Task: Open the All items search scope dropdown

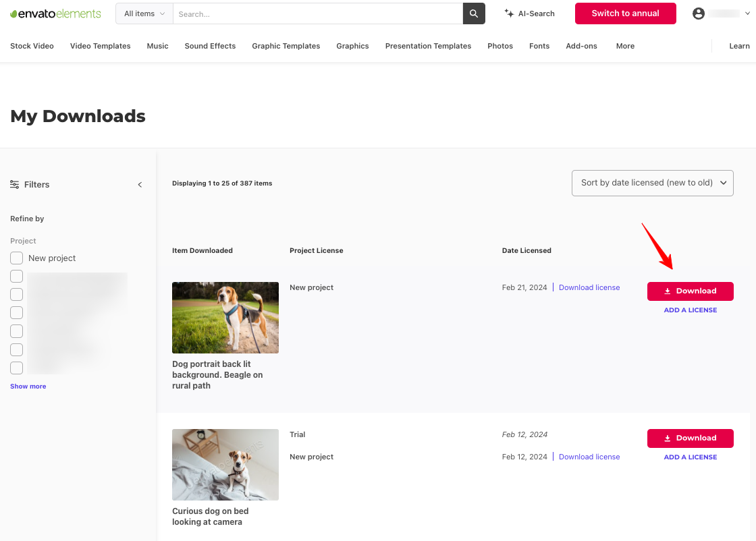Action: (x=143, y=13)
